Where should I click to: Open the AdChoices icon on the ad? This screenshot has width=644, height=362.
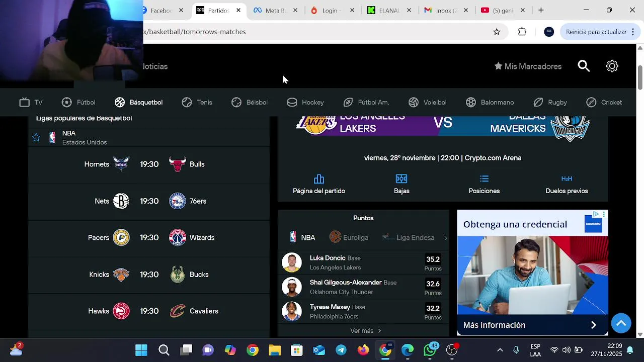596,214
